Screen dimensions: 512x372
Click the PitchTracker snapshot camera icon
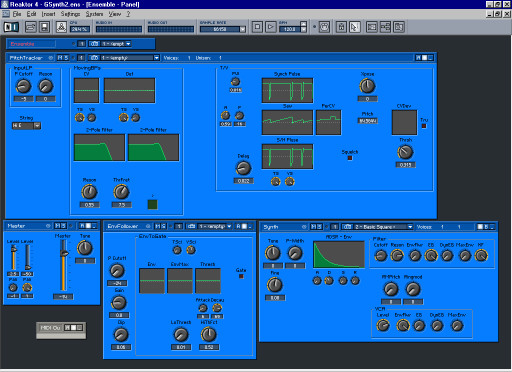tap(94, 58)
